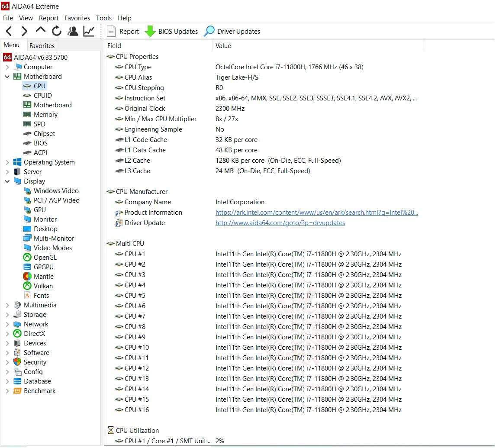Click the Field column header
Screen dimensions: 496x448
click(x=158, y=46)
